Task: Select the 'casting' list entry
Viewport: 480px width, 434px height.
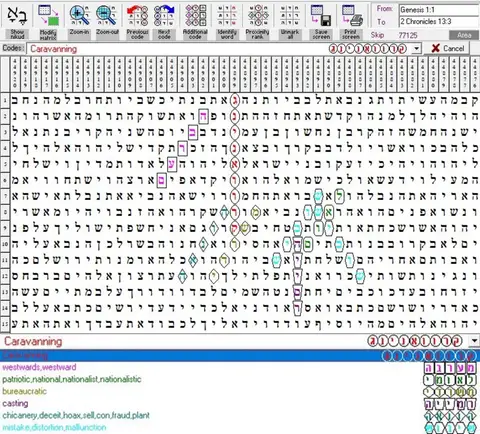Action: [x=15, y=403]
